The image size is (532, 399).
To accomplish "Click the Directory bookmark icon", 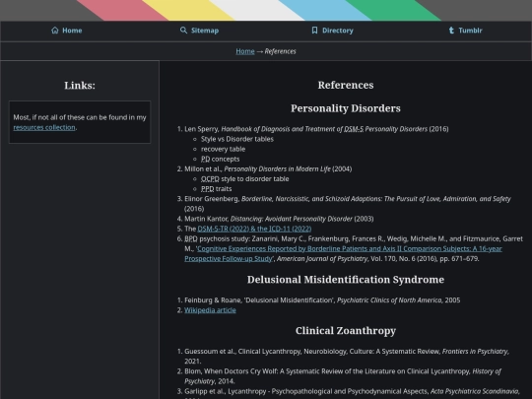I will click(x=314, y=31).
